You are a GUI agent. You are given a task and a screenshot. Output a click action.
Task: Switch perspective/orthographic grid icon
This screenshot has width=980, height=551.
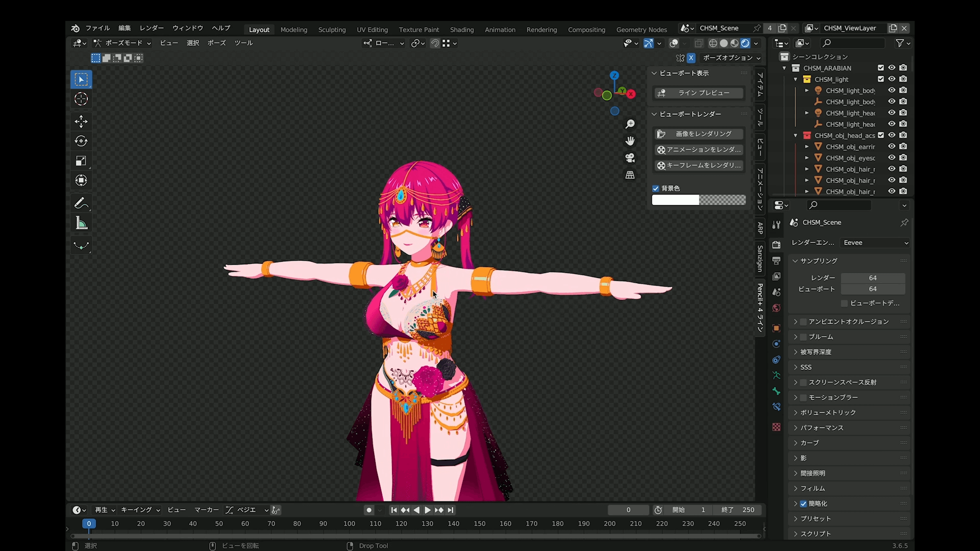630,174
